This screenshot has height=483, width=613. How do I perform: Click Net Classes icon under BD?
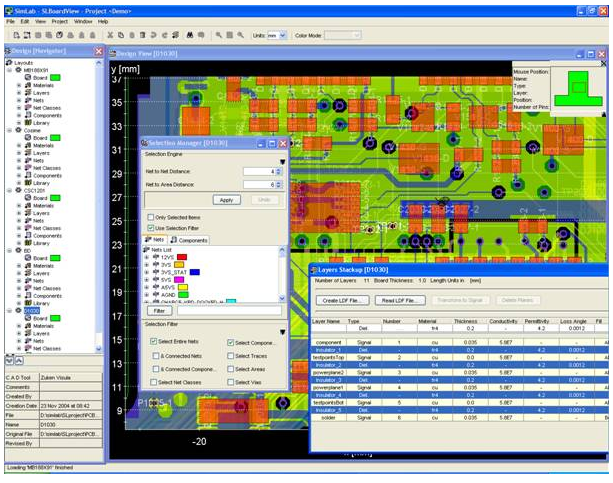(28, 288)
